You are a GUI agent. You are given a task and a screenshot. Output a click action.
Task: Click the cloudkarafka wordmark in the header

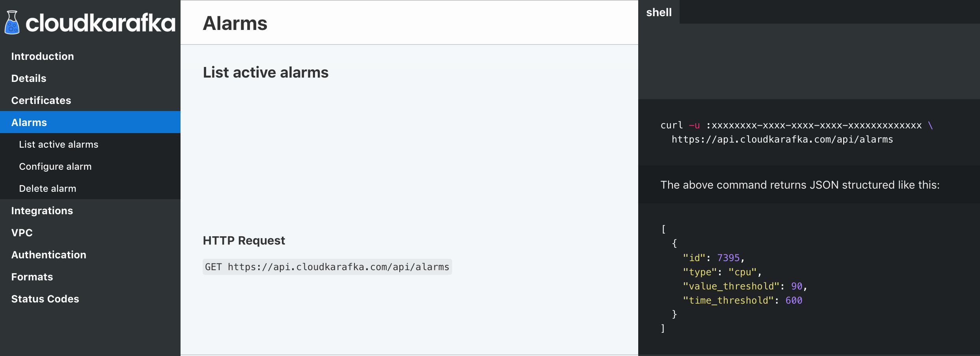[x=101, y=23]
